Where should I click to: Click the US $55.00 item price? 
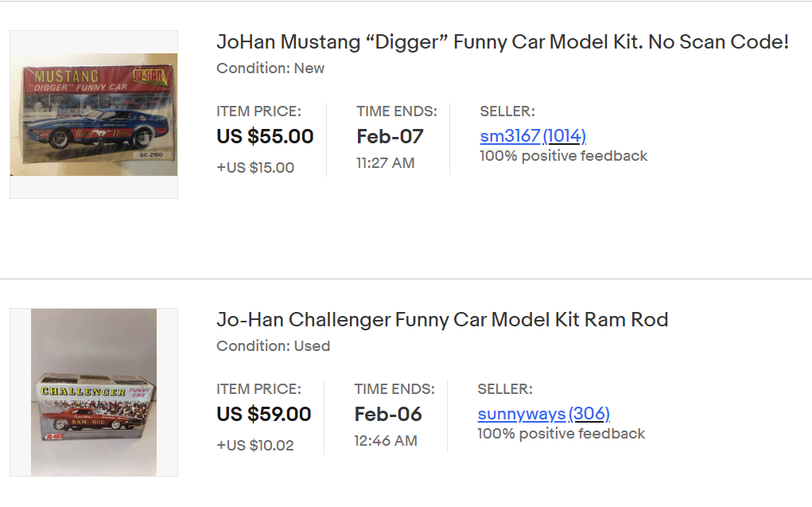[265, 136]
